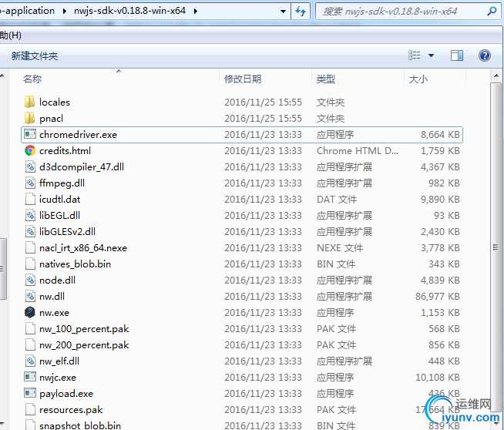Select the file name ffmpeg.dll
This screenshot has height=430, width=504.
(x=62, y=183)
